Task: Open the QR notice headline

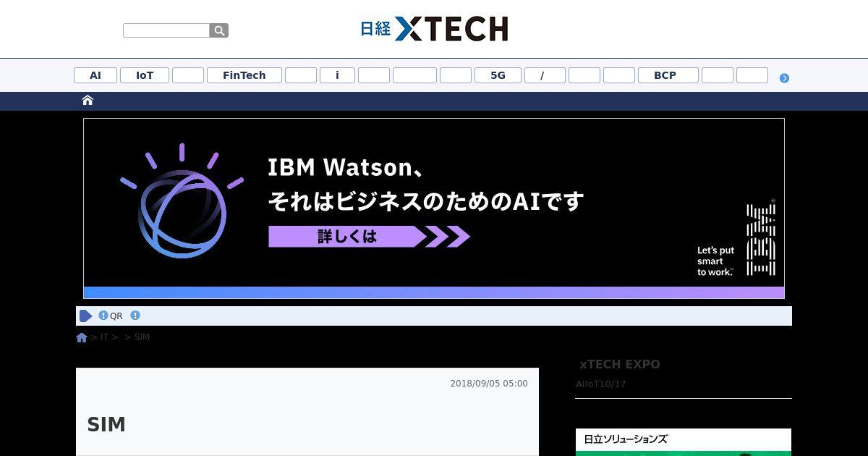Action: 116,316
